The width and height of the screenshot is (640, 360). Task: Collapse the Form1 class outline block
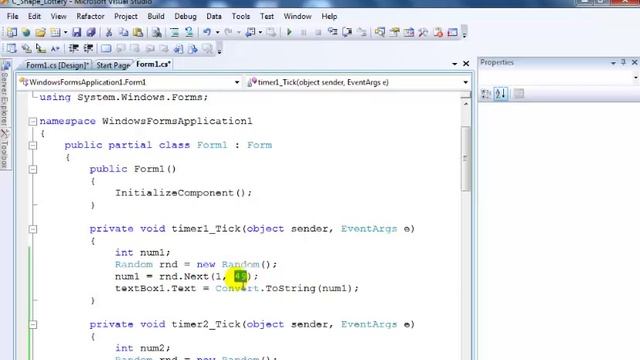[x=33, y=145]
